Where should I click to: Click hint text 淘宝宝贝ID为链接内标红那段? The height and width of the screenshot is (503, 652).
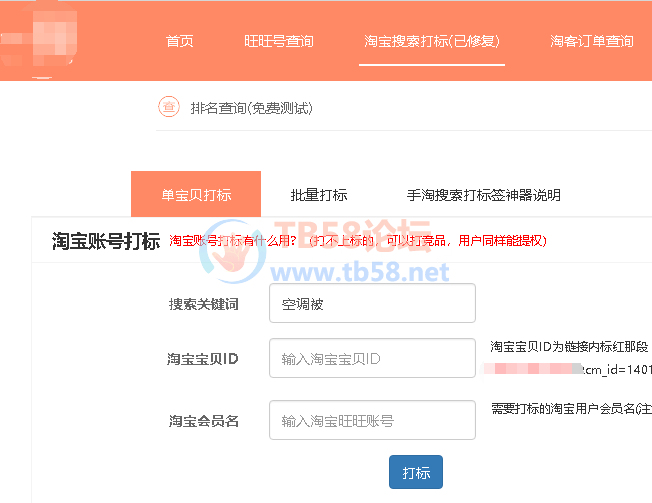(x=569, y=346)
